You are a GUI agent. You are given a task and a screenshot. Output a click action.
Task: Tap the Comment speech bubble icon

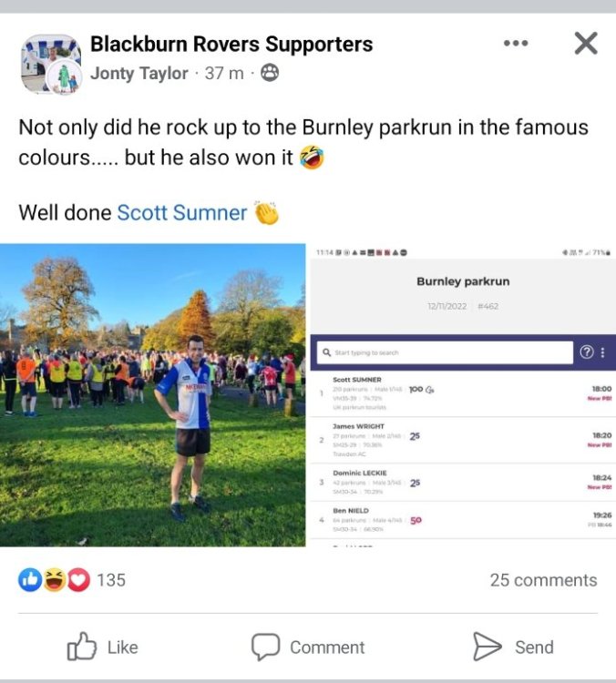click(x=265, y=647)
